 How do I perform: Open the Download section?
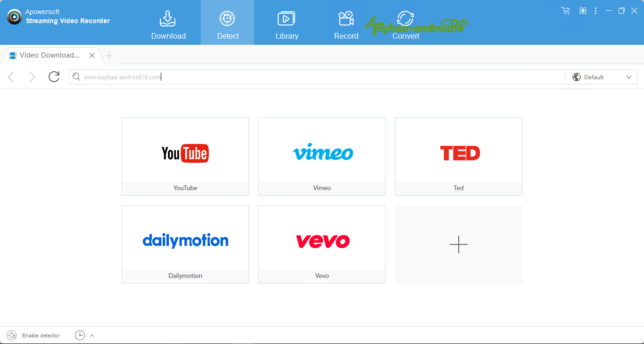click(168, 25)
